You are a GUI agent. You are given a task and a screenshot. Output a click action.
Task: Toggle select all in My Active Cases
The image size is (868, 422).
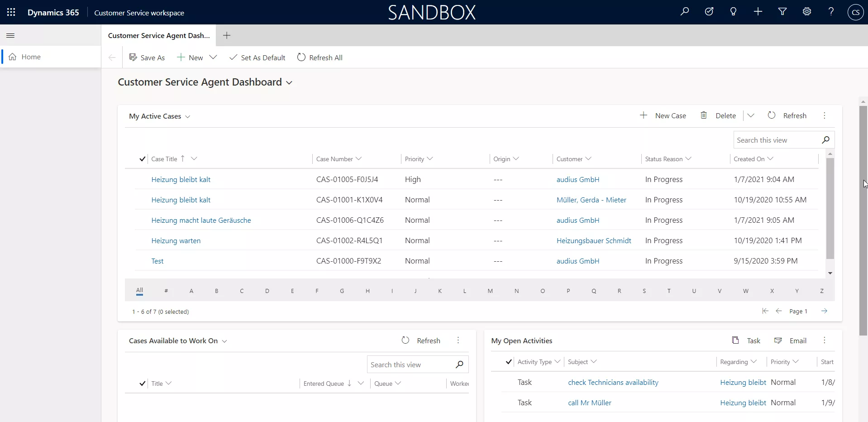click(142, 159)
